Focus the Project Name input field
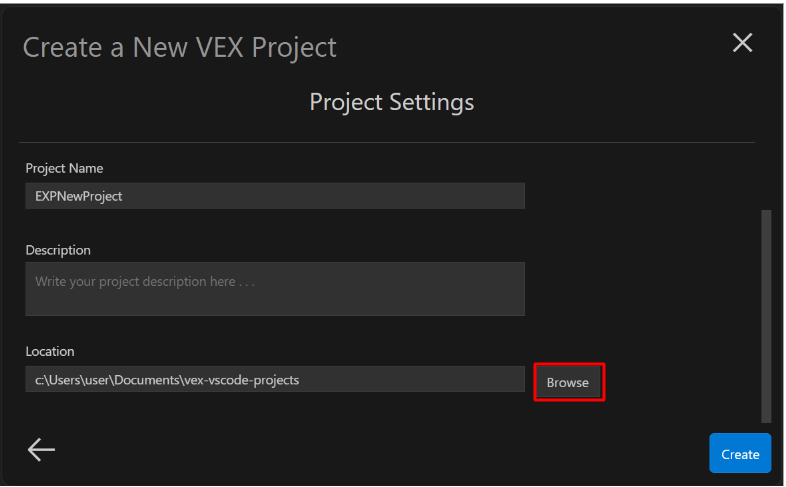 274,196
